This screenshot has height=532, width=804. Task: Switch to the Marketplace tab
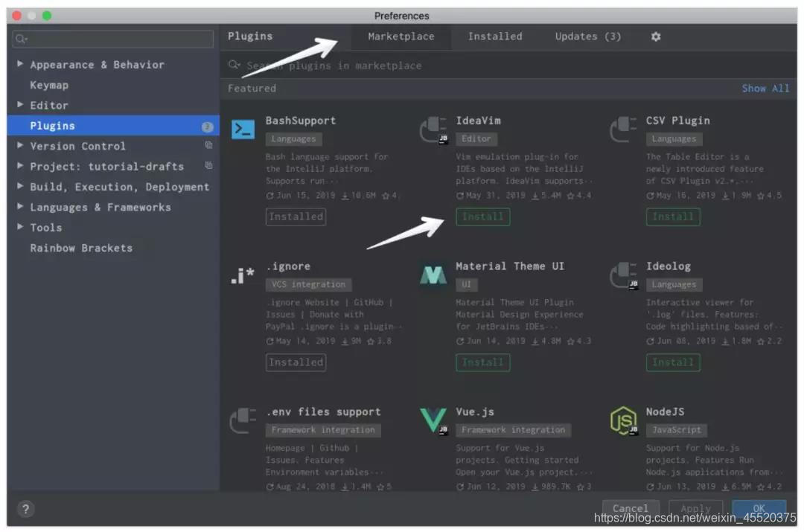pos(401,36)
